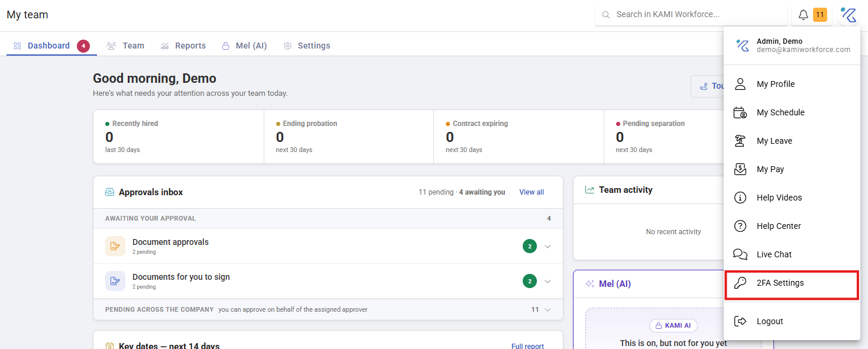Start Live Chat from the user menu

(792, 254)
